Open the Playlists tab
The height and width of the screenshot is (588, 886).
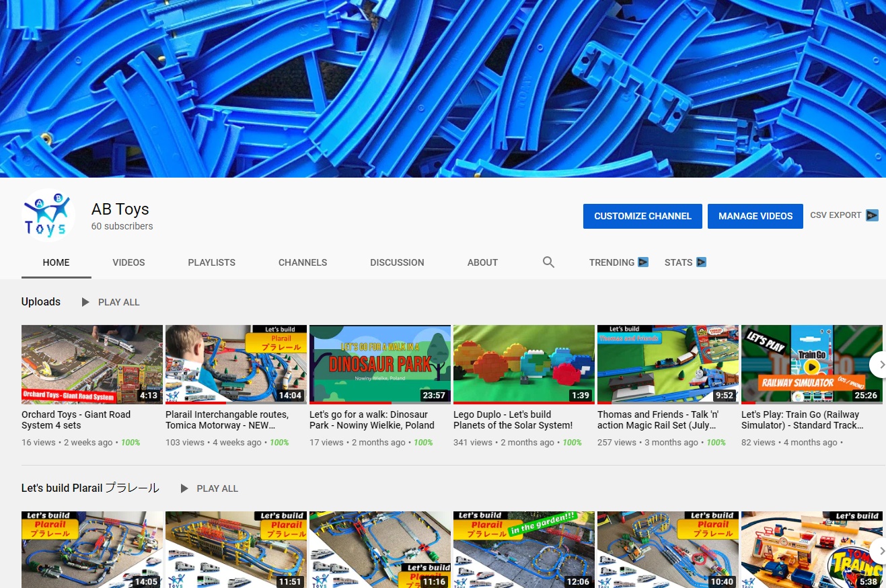click(211, 262)
